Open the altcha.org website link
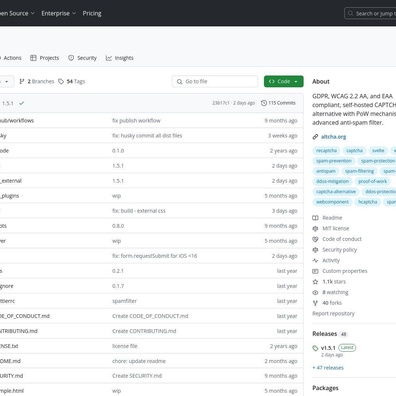This screenshot has width=396, height=396. coord(333,137)
